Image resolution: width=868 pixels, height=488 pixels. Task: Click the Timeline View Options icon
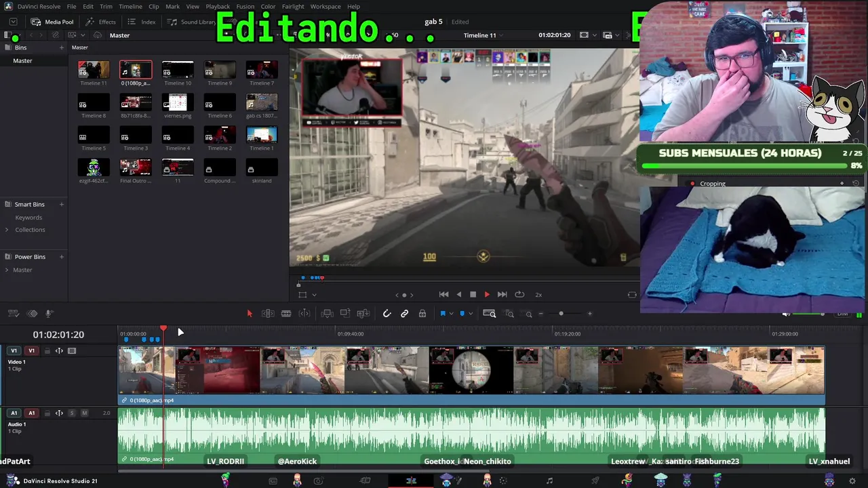13,313
